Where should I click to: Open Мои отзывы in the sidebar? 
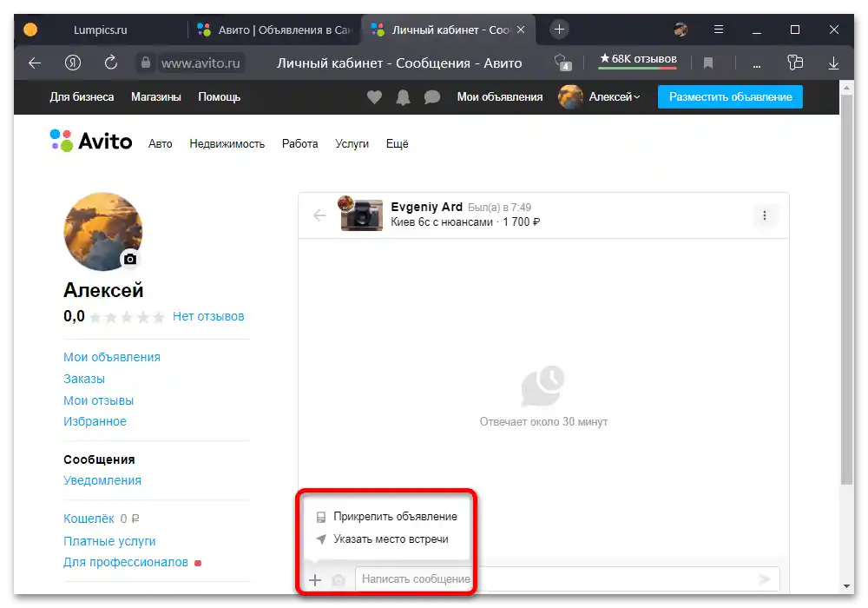tap(99, 401)
